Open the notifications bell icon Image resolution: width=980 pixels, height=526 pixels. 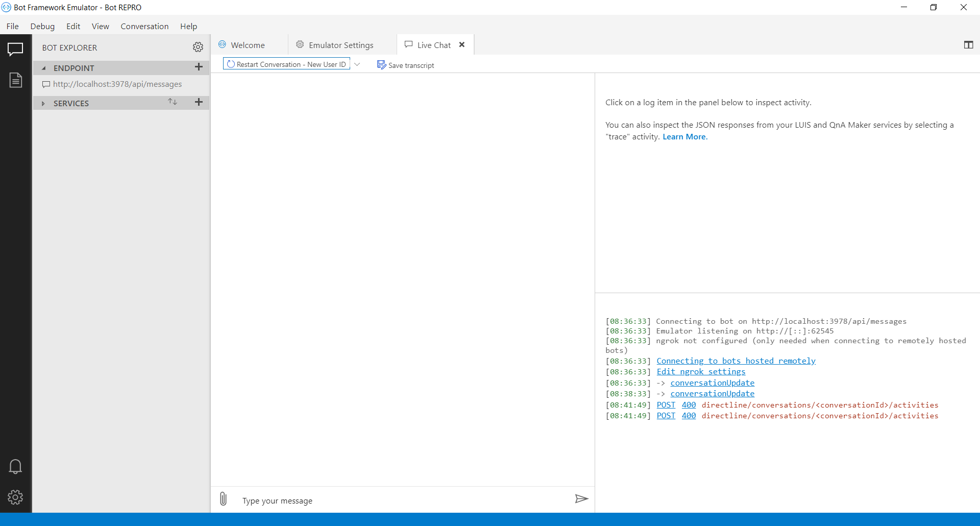pos(15,466)
